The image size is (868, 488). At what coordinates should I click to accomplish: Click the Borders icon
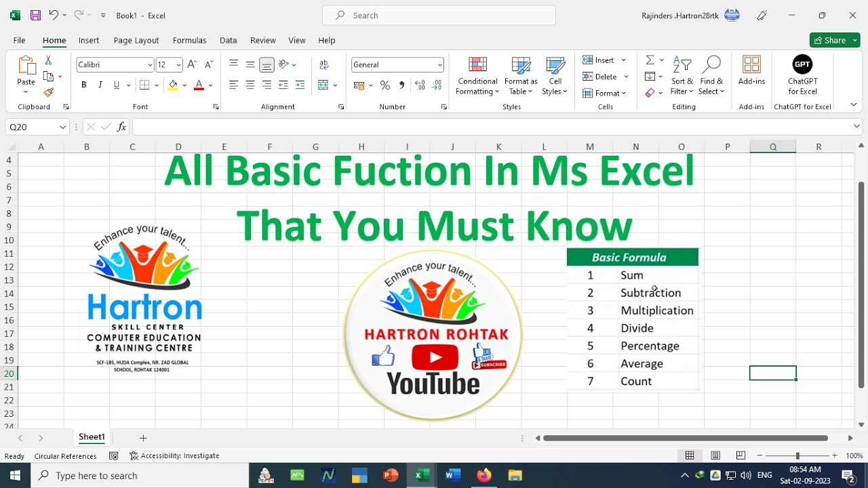click(x=144, y=85)
